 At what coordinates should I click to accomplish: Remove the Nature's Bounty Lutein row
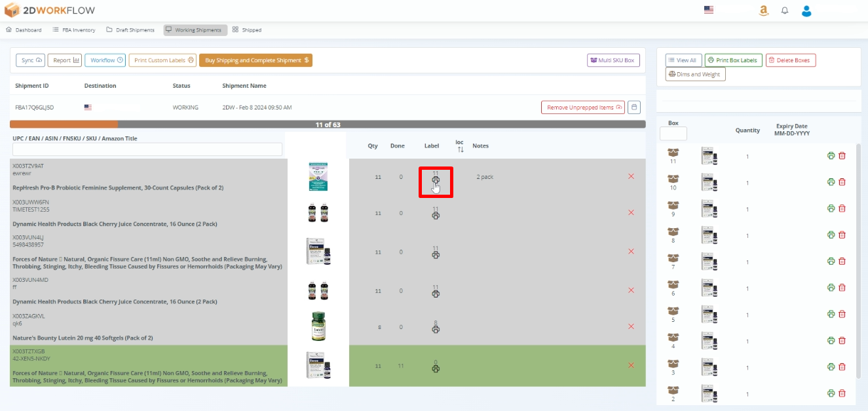click(631, 326)
